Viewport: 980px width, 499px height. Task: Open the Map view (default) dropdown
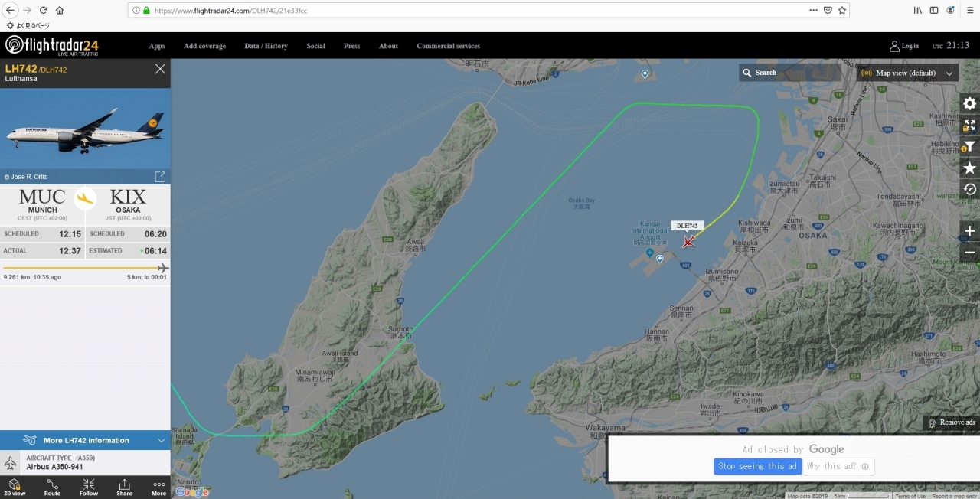(x=907, y=73)
